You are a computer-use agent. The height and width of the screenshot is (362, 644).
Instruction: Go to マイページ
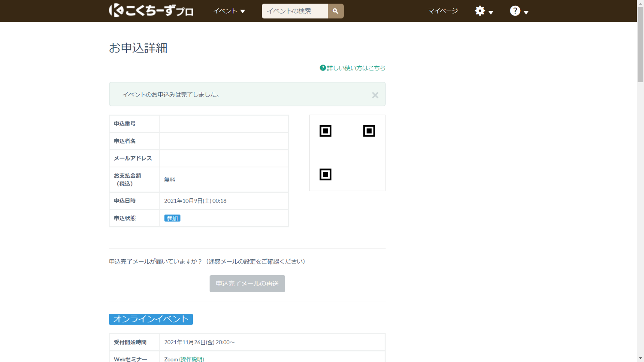tap(443, 11)
